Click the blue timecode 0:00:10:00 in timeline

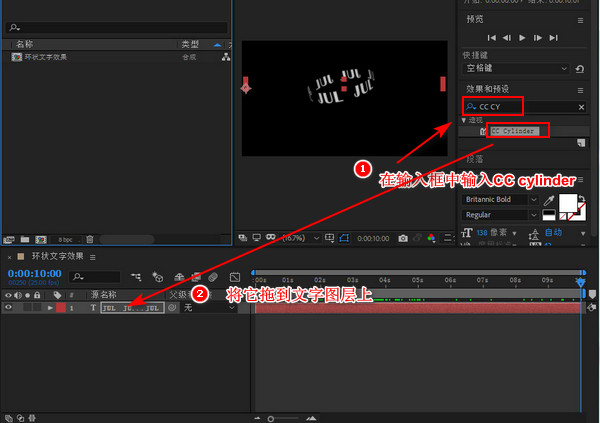coord(34,274)
